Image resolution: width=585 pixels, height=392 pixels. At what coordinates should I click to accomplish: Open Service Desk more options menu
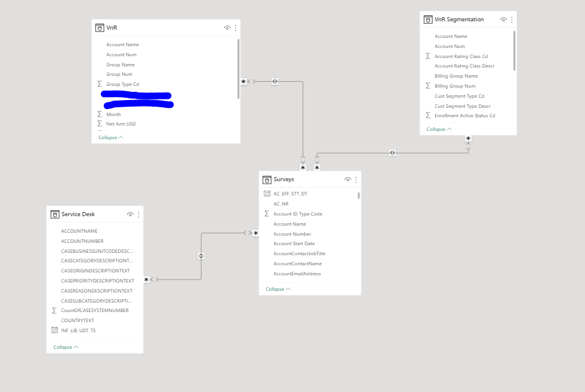pyautogui.click(x=139, y=214)
